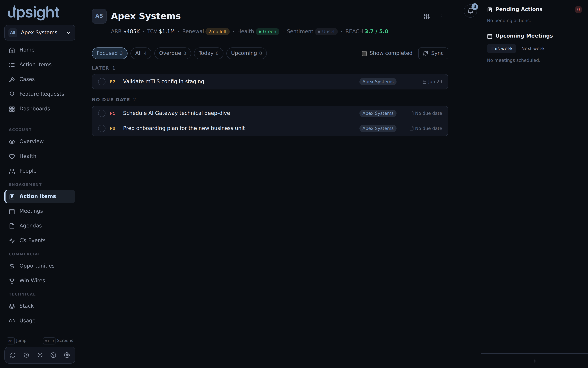Screen dimensions: 588x368
Task: Click the upsight logo
Action: [x=33, y=12]
